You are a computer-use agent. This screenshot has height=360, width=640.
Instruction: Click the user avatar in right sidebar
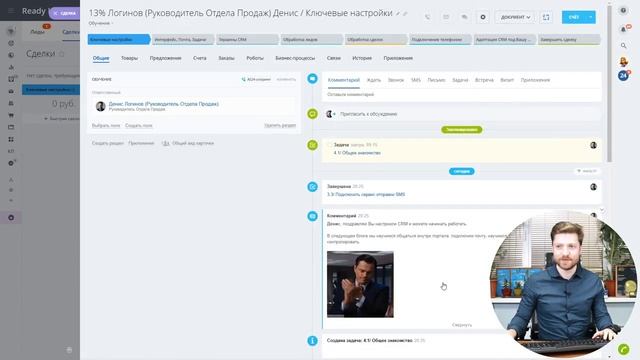click(x=623, y=62)
